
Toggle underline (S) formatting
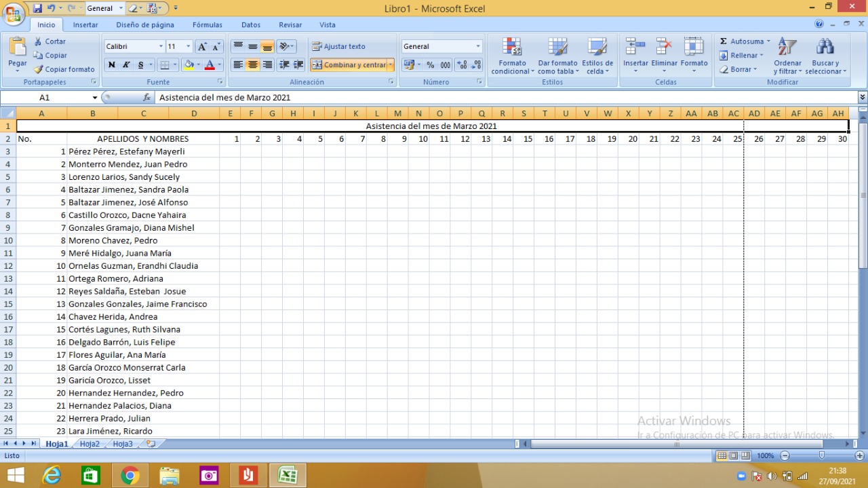(141, 65)
